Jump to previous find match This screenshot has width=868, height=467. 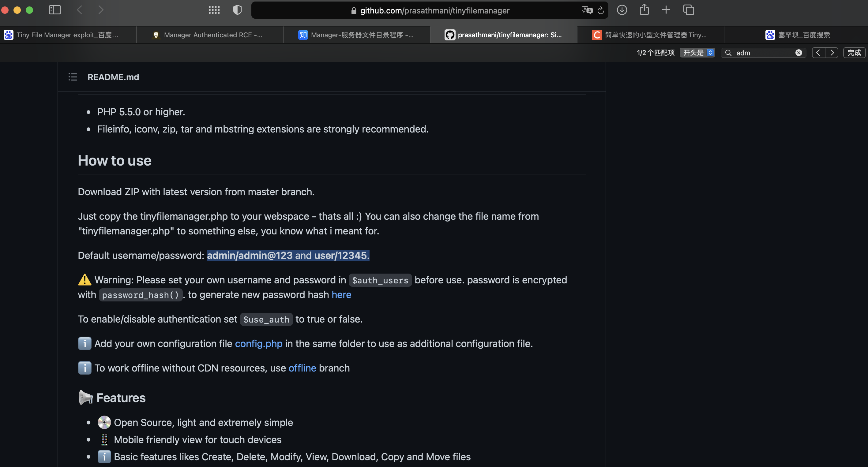coord(818,53)
